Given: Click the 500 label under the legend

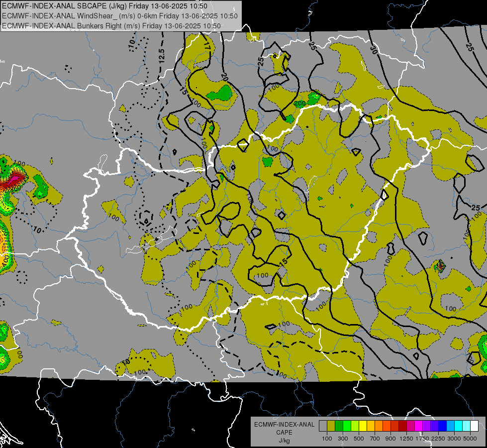Looking at the screenshot, I should 359,439.
